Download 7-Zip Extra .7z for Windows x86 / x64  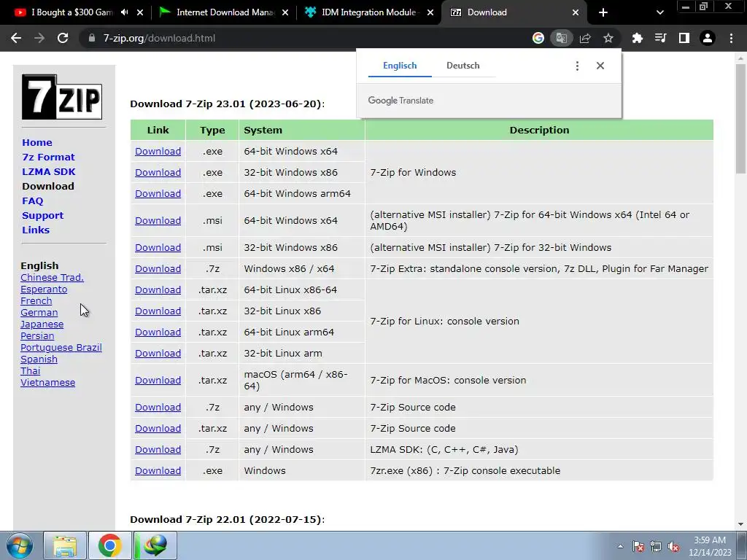(158, 268)
